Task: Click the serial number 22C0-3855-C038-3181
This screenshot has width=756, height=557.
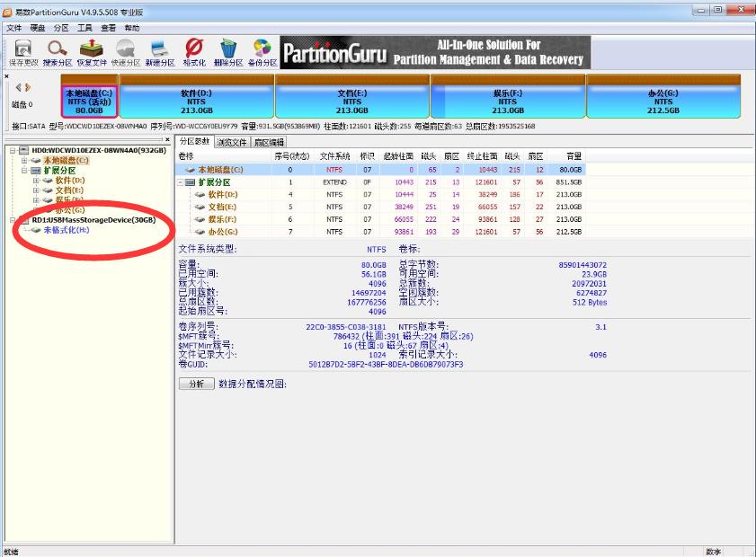Action: 346,327
